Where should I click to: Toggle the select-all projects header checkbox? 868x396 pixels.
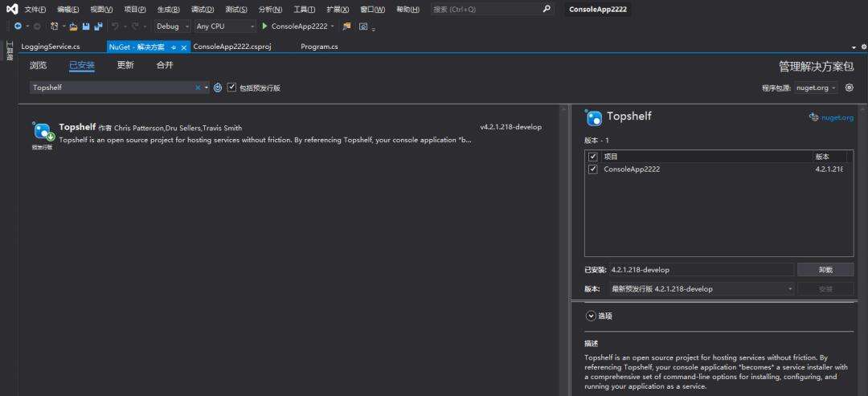tap(593, 157)
